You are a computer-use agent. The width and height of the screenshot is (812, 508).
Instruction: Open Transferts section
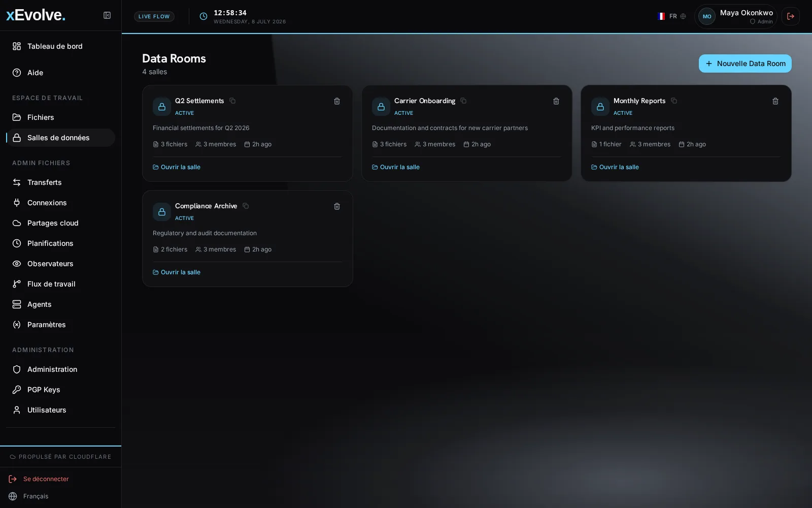click(60, 182)
